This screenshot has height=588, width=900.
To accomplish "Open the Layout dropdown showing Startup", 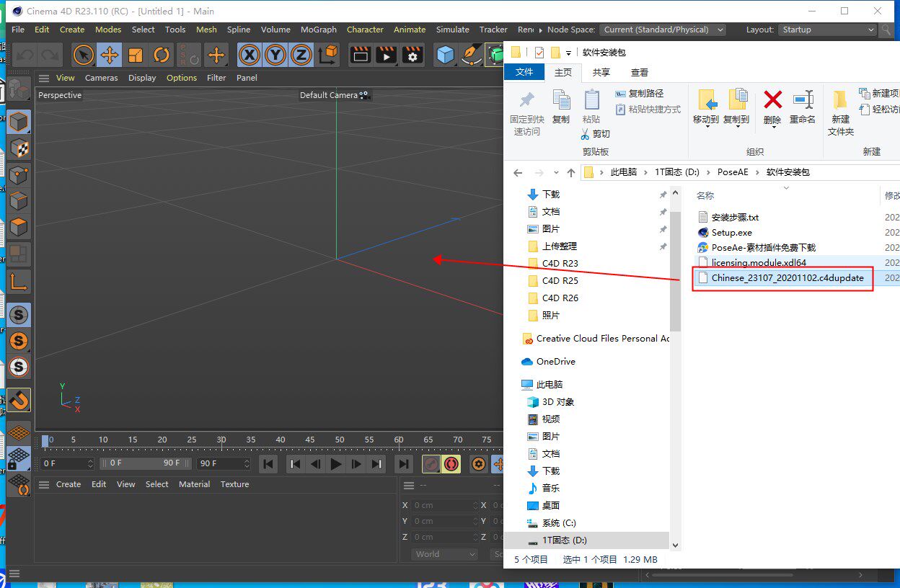I will point(827,30).
